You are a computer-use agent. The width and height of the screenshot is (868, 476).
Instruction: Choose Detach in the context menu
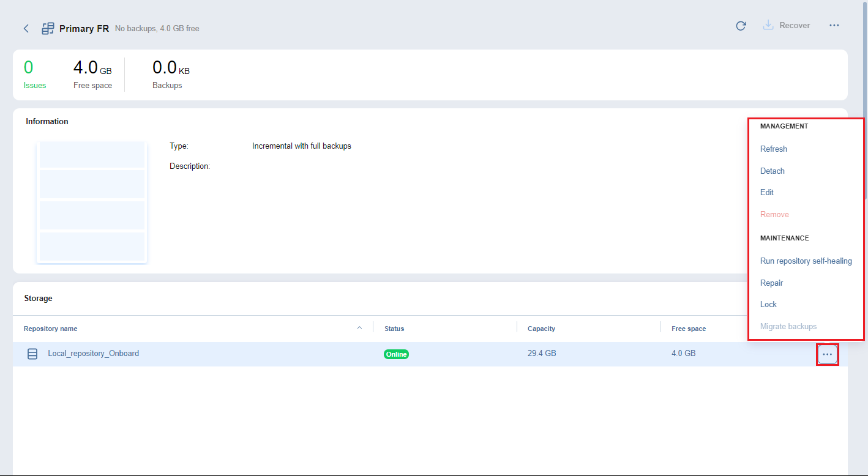[772, 171]
